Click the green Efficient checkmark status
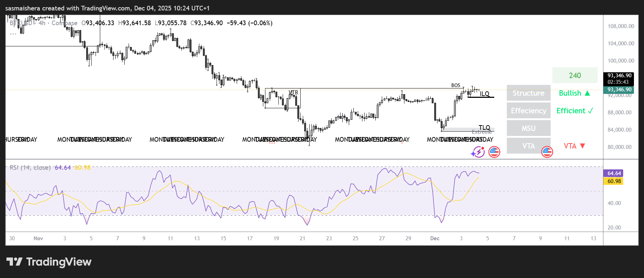This screenshot has width=644, height=278. 574,111
